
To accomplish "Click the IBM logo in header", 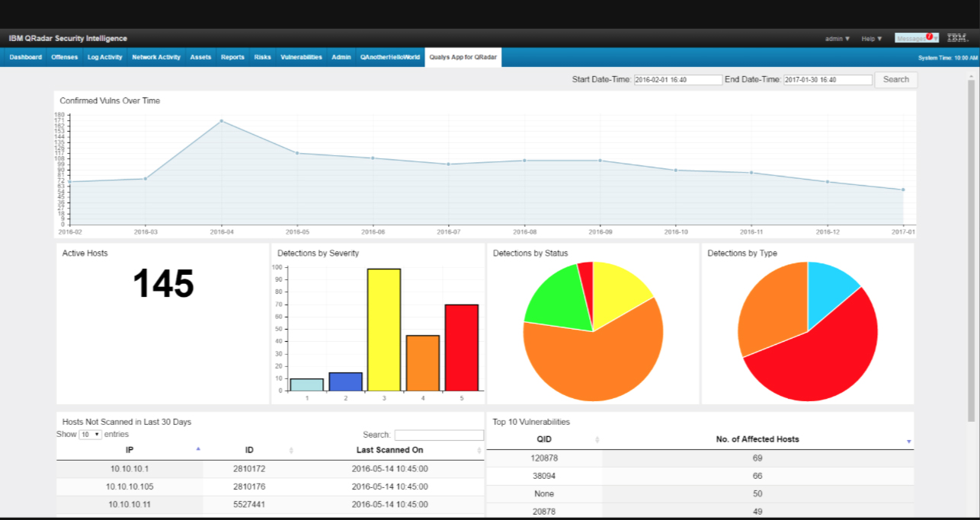I will click(x=957, y=38).
